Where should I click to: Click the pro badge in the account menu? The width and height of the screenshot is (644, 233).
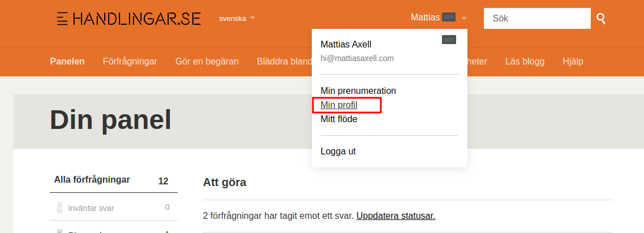pyautogui.click(x=449, y=40)
